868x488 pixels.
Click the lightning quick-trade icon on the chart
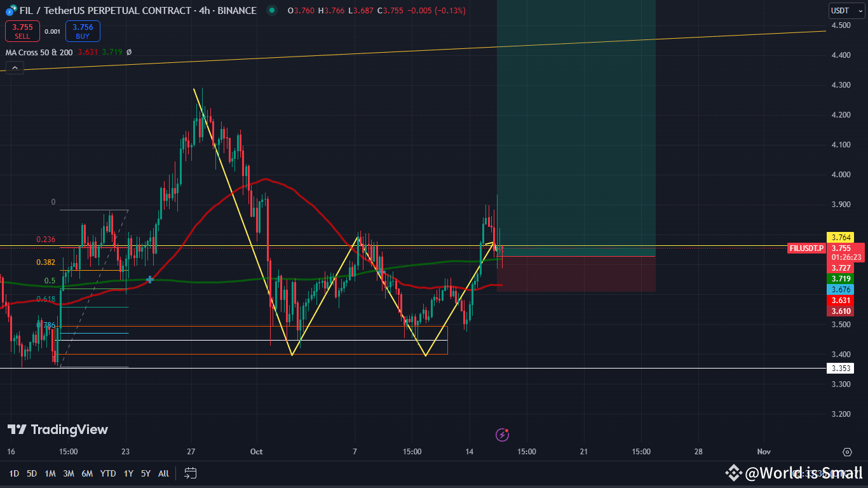(503, 435)
